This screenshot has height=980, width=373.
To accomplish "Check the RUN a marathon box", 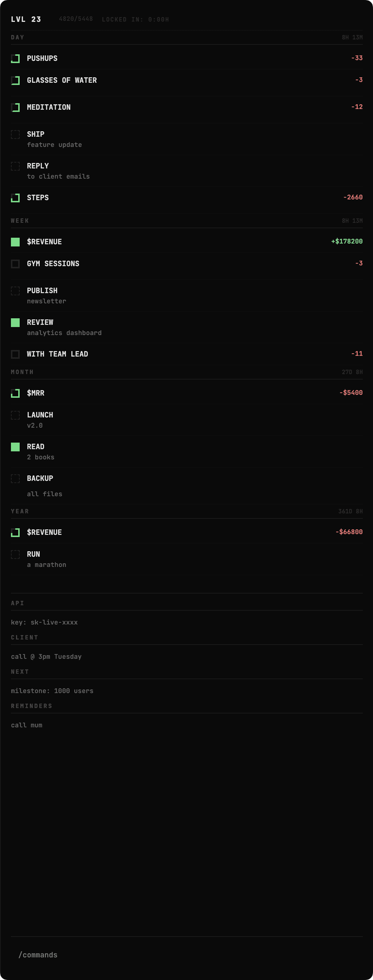I will pyautogui.click(x=16, y=555).
